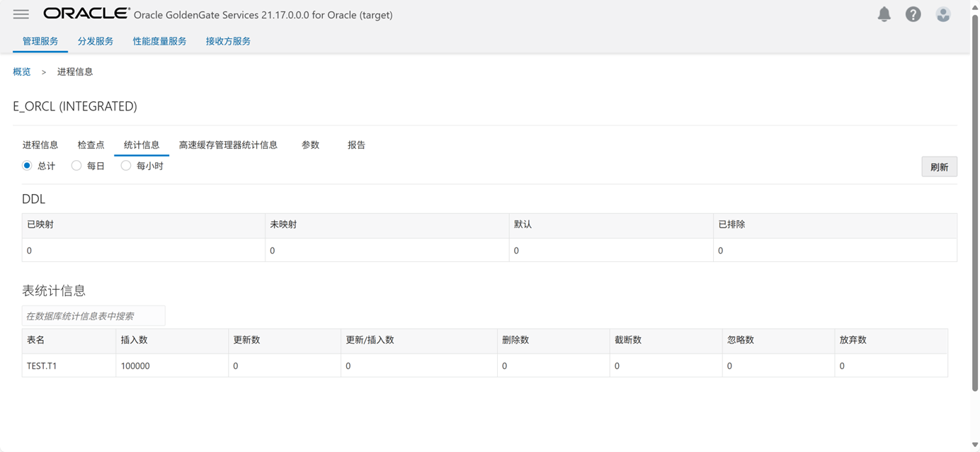980x452 pixels.
Task: Open the 高速缓存管理器统计信息 tab
Action: pyautogui.click(x=228, y=145)
